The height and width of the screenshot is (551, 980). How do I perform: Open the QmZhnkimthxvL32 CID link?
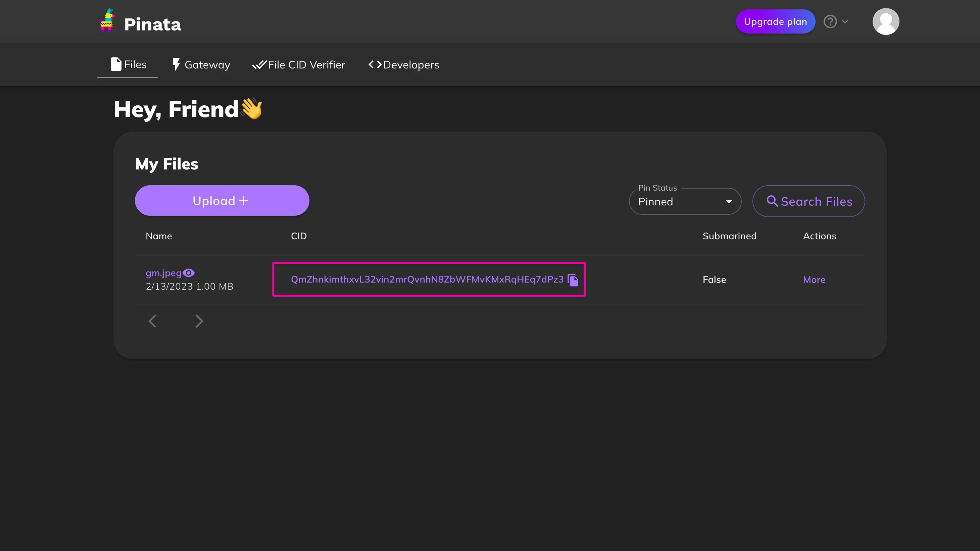coord(427,280)
